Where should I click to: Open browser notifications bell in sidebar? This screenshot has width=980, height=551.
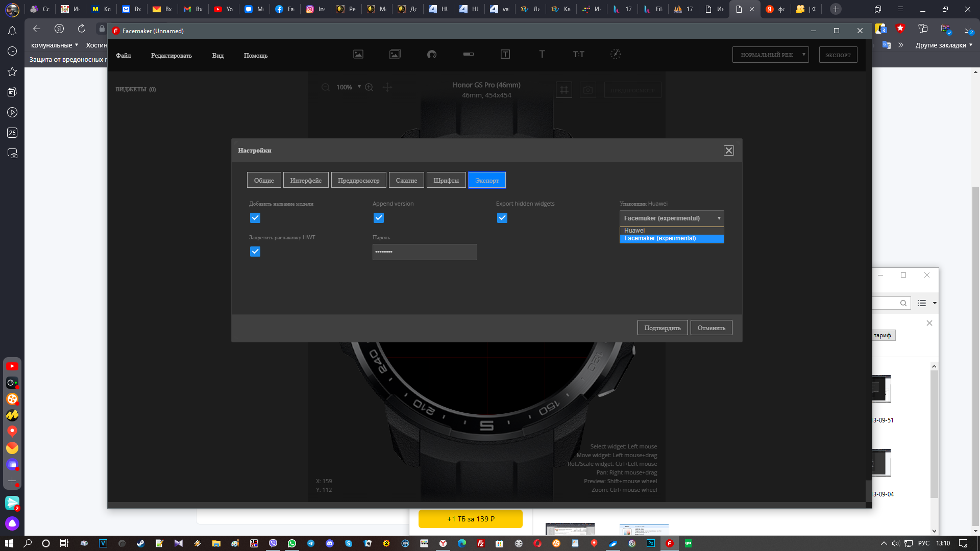click(12, 31)
